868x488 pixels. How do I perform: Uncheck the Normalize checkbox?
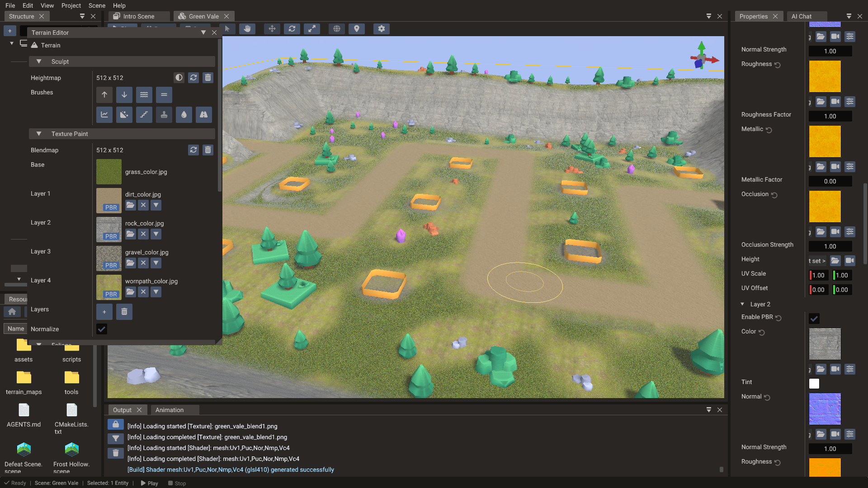102,329
